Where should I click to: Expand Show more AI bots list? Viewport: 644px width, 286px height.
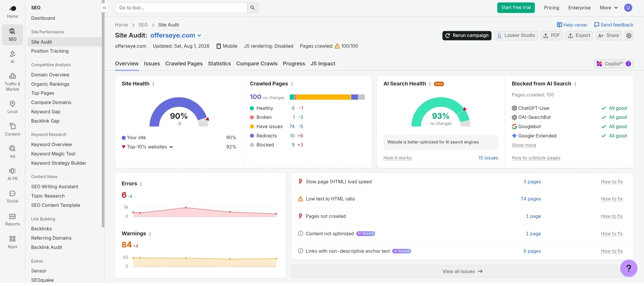click(x=524, y=145)
